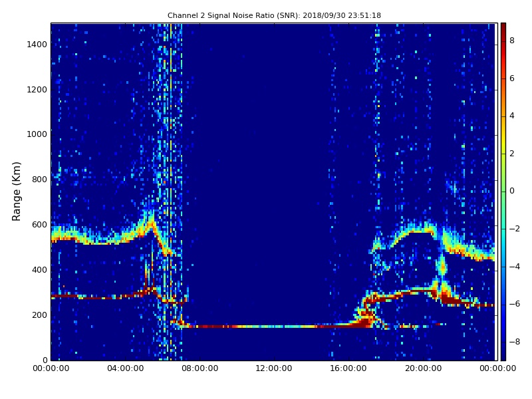The width and height of the screenshot is (532, 399).
Task: Click the colorbar tick label 2
Action: click(x=512, y=154)
